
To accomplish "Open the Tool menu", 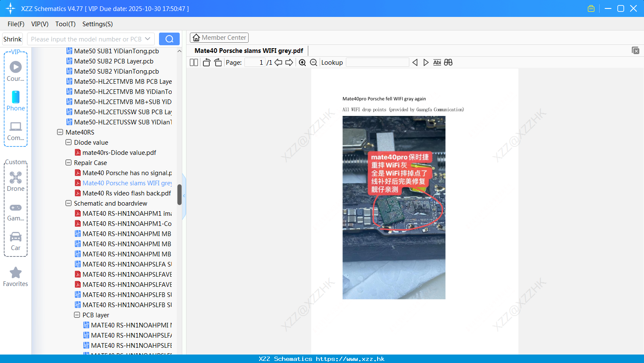I will coord(65,24).
